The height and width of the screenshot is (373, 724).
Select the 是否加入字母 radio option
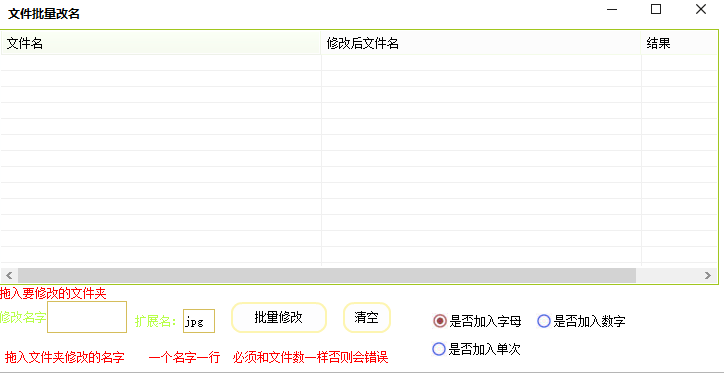click(477, 321)
